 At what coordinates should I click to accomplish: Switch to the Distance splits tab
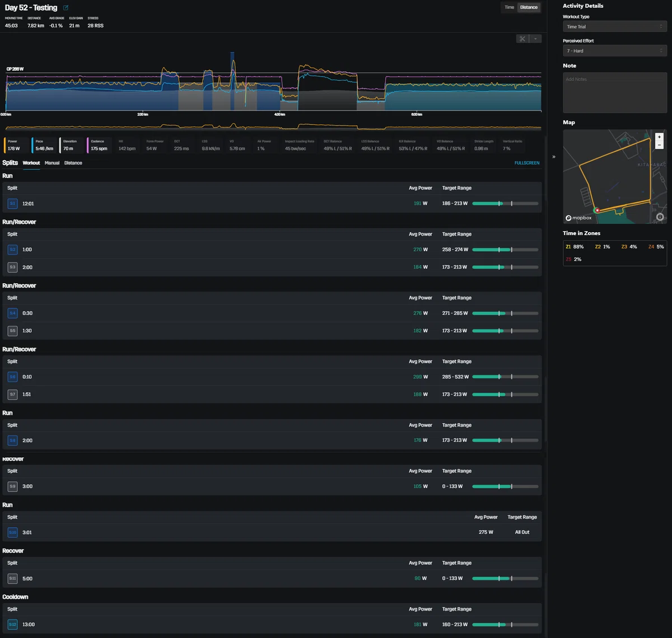[x=73, y=163]
